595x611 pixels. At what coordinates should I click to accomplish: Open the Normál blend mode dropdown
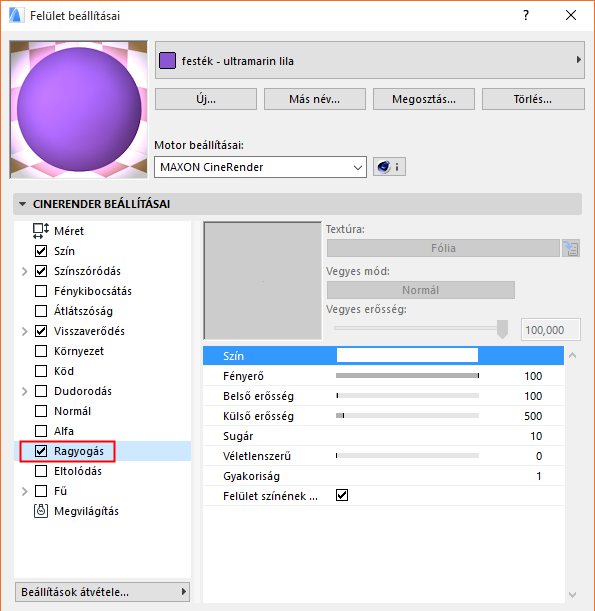420,290
